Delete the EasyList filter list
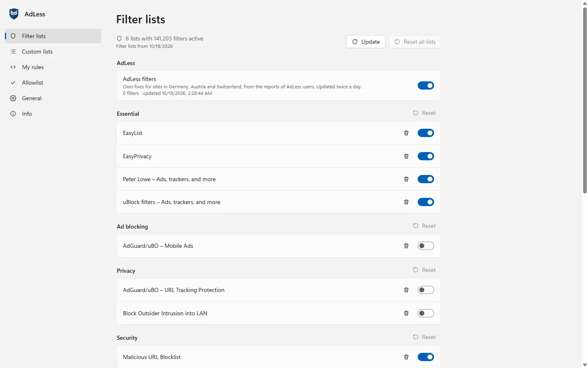 (406, 133)
